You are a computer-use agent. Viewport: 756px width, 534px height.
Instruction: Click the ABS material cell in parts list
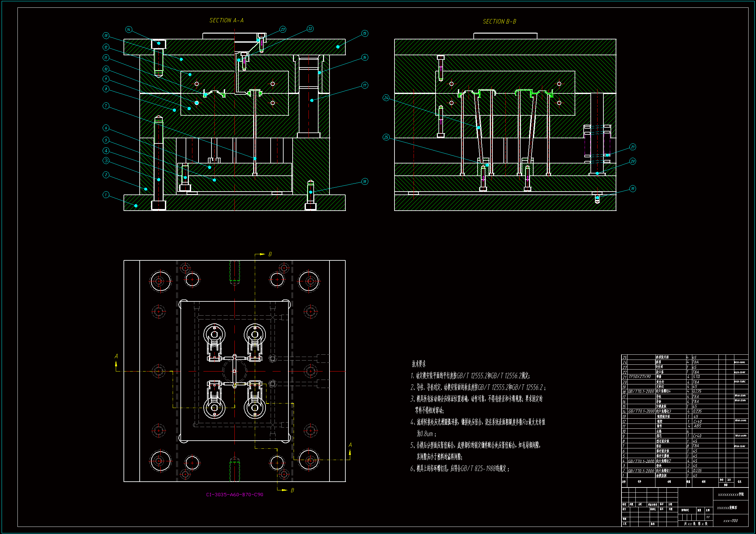(697, 426)
